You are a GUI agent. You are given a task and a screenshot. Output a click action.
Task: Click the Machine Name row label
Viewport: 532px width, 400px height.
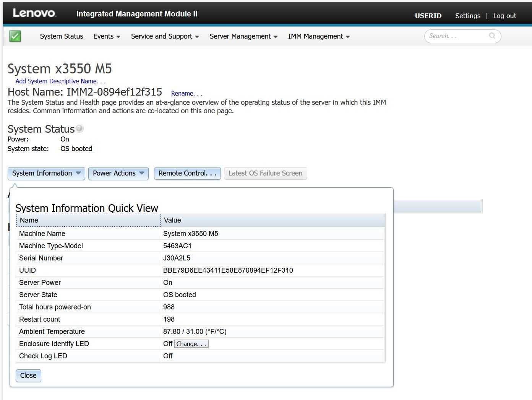pos(42,234)
